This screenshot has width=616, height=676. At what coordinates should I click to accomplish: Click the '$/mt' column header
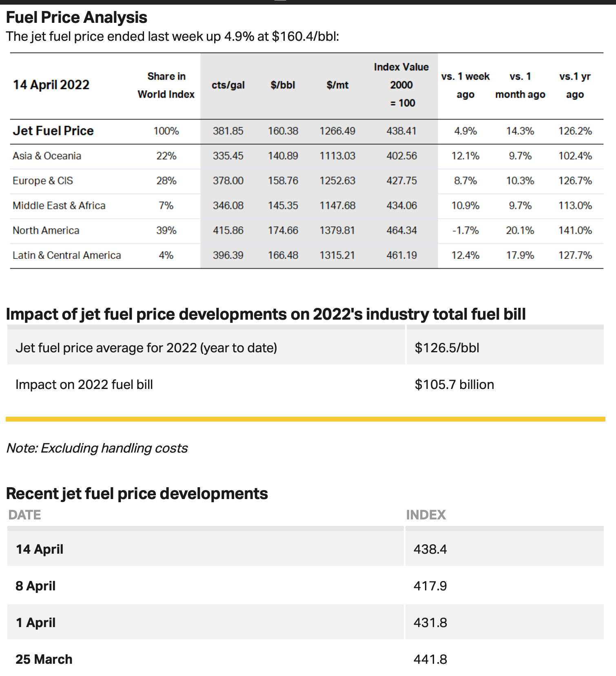pyautogui.click(x=337, y=85)
